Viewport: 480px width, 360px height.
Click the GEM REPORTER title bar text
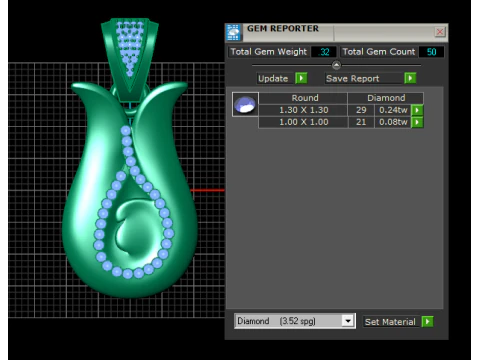283,29
